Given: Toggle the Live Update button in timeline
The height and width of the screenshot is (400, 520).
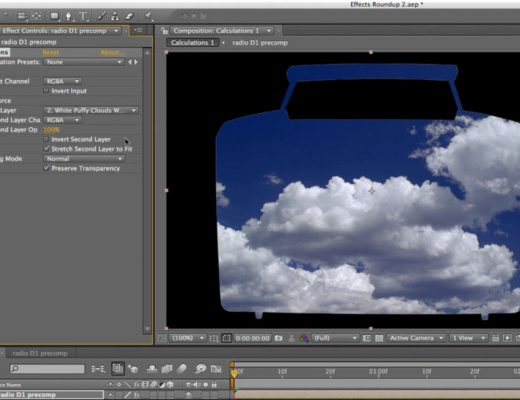Looking at the screenshot, I should pyautogui.click(x=117, y=369).
